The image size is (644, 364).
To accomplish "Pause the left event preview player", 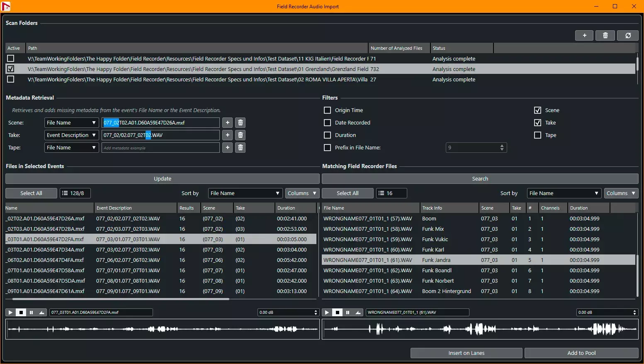I will (x=31, y=313).
